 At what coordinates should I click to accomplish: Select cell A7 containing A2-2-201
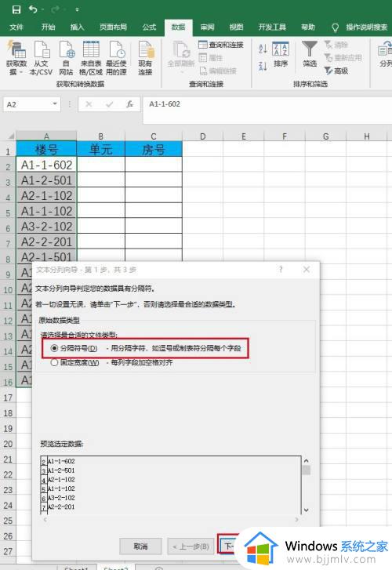46,241
